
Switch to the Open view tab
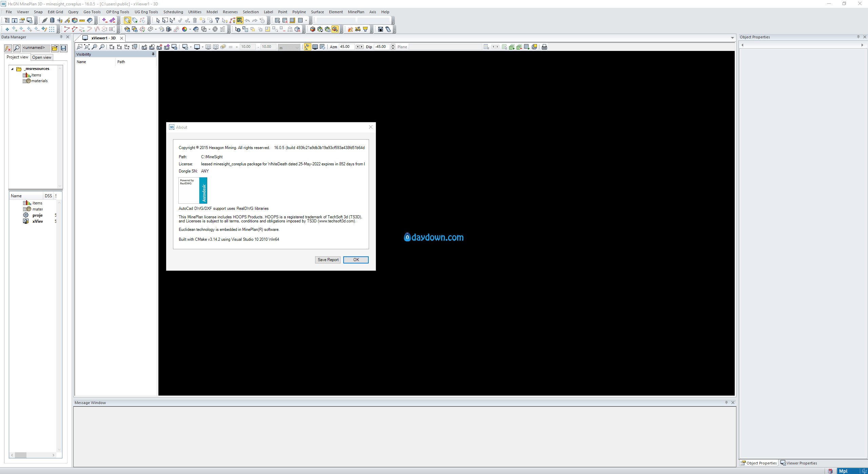click(41, 57)
